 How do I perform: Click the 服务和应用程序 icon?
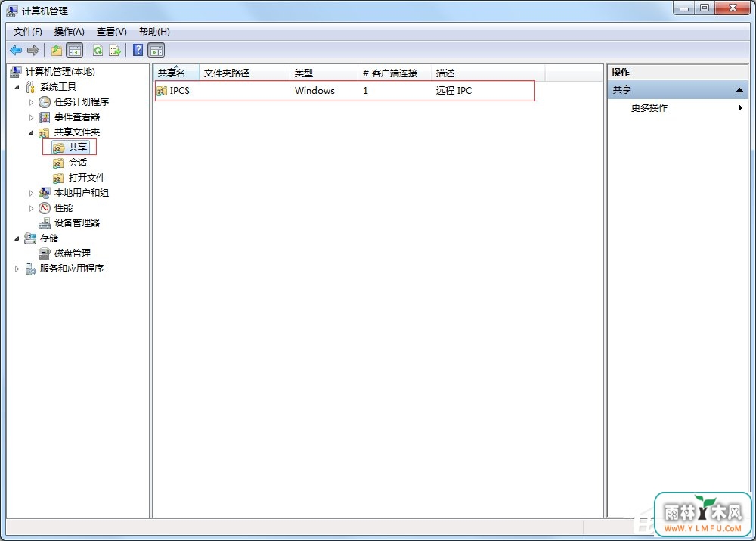point(30,269)
